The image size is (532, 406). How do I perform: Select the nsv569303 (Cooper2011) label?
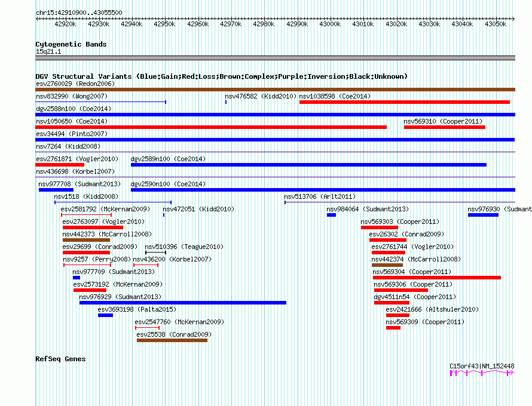point(400,222)
